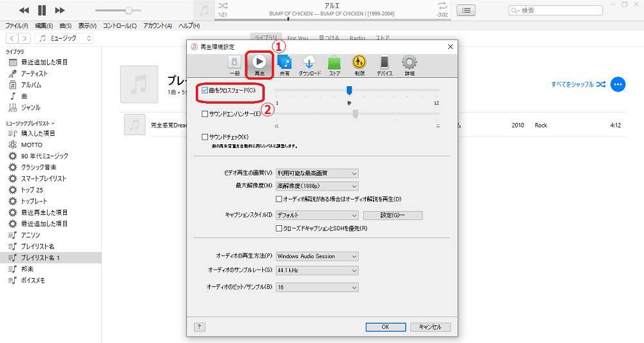Enable サウンドエンハンサー checkbox
Image resolution: width=644 pixels, height=343 pixels.
click(205, 114)
